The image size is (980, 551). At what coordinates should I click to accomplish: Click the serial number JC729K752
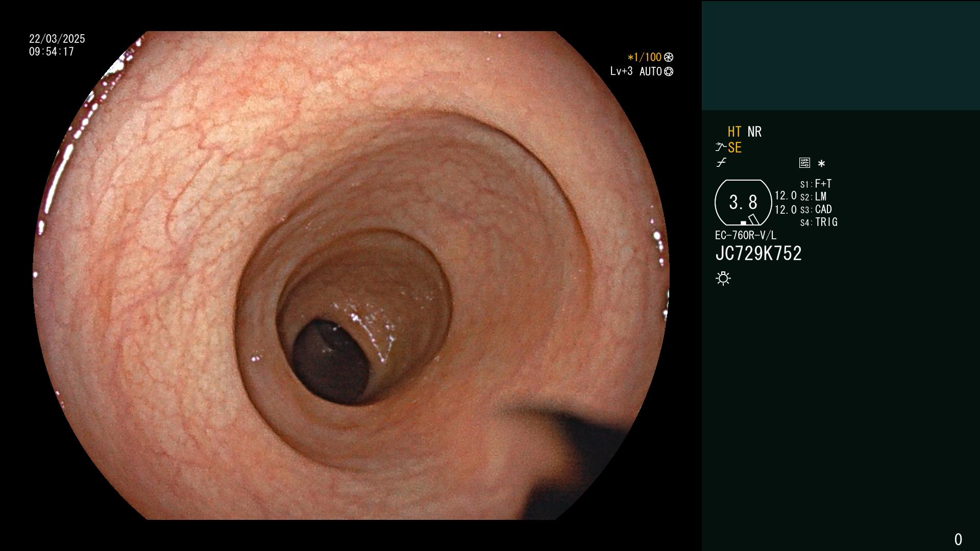coord(758,254)
